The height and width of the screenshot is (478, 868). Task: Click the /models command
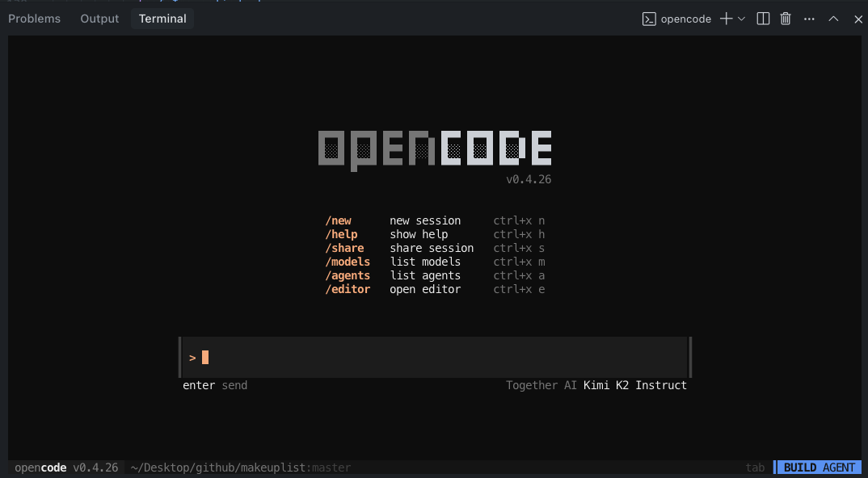348,262
